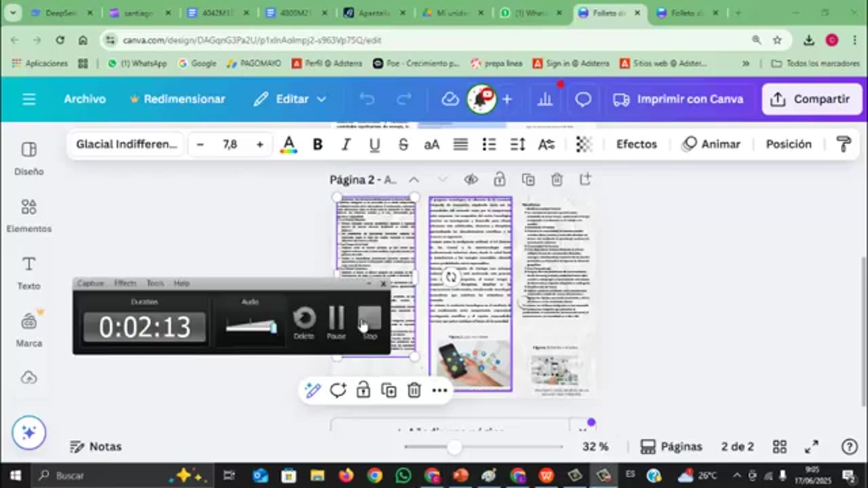Increase font size with plus
The image size is (868, 488).
coord(260,144)
